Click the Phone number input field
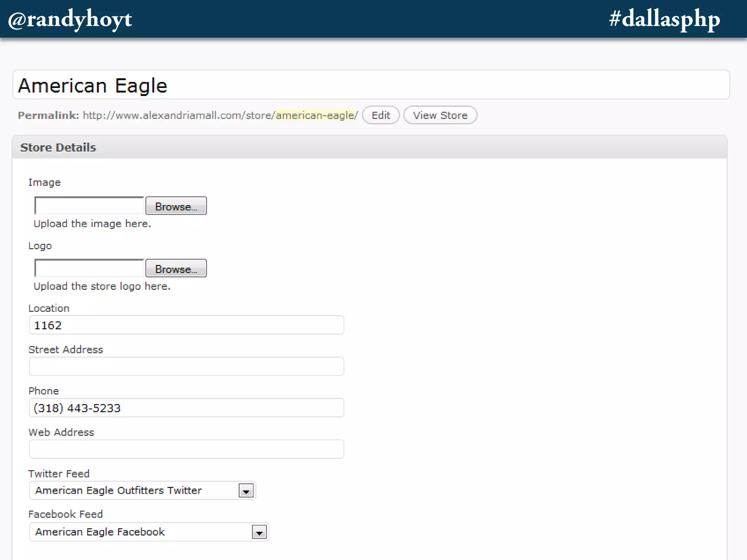This screenshot has width=747, height=560. (x=186, y=408)
